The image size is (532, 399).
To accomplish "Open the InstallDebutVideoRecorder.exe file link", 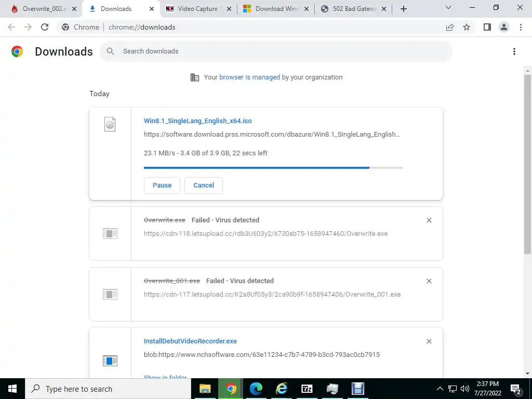I will pyautogui.click(x=190, y=341).
